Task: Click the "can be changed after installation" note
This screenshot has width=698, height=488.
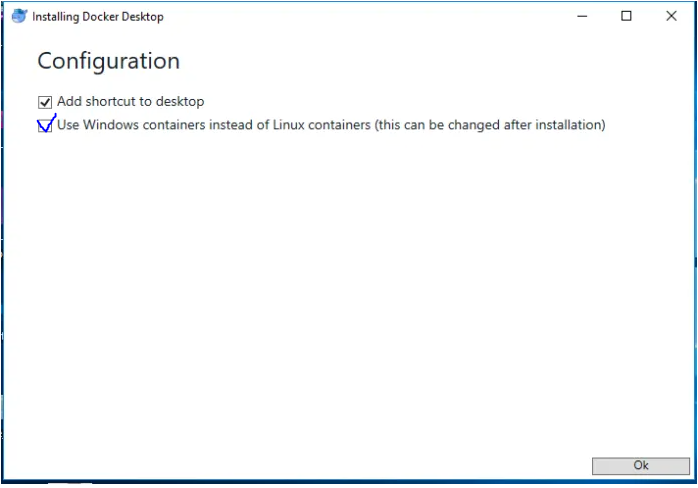Action: pyautogui.click(x=490, y=126)
